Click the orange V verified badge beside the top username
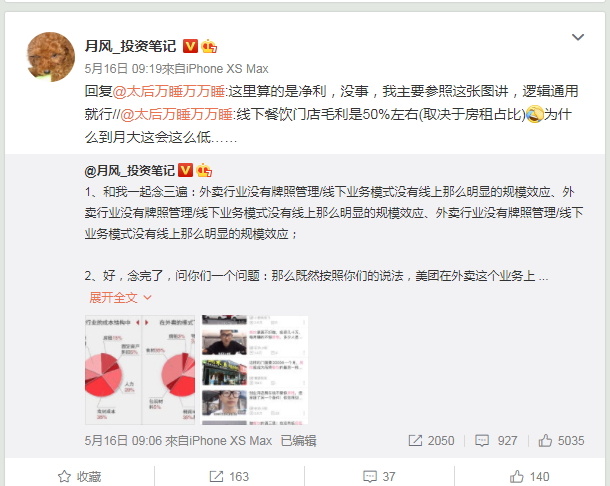 point(190,46)
